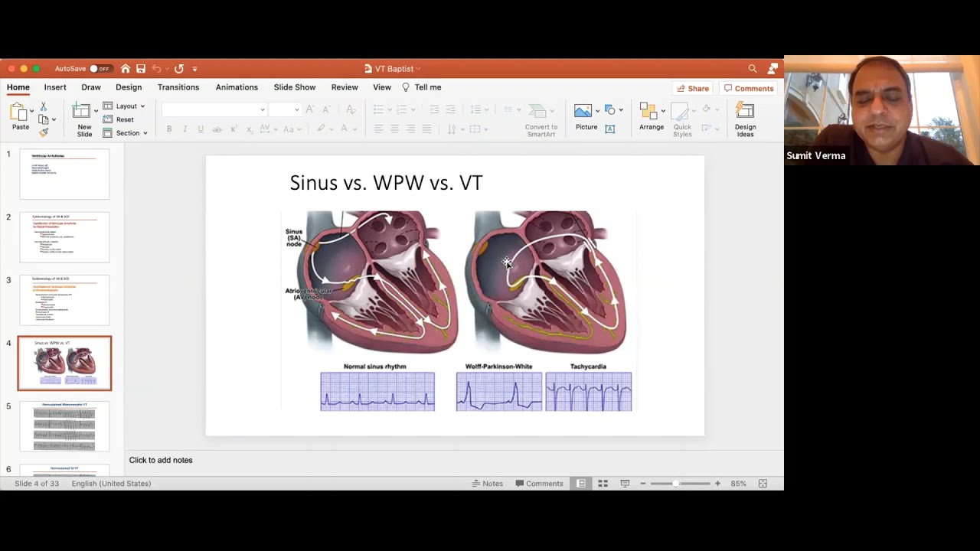Copy selection using the Copy icon
The height and width of the screenshot is (551, 980).
[x=44, y=119]
